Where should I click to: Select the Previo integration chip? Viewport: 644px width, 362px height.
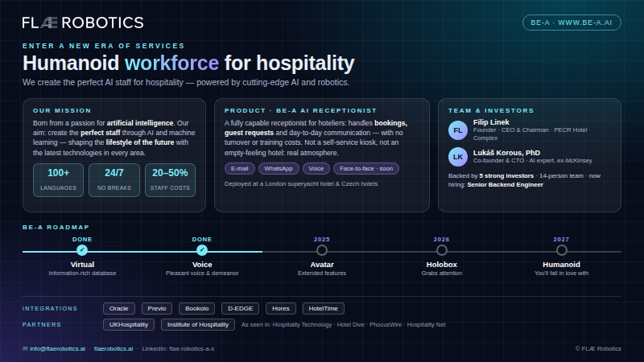click(157, 308)
